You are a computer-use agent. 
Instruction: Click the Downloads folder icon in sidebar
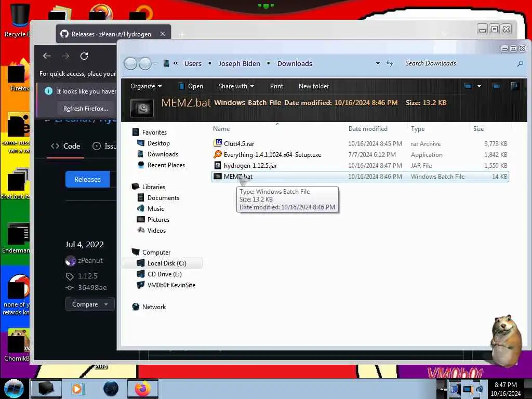coord(140,154)
